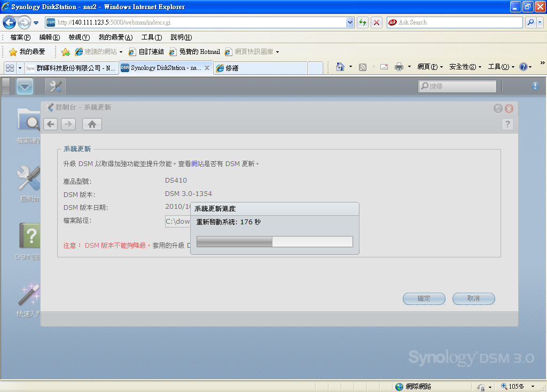Click the IE stop loading button
This screenshot has width=547, height=392.
pyautogui.click(x=377, y=22)
